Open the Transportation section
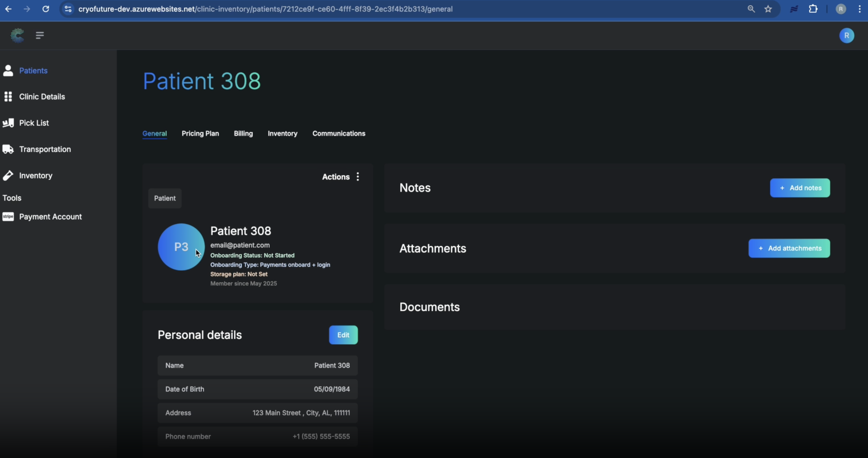 coord(45,149)
